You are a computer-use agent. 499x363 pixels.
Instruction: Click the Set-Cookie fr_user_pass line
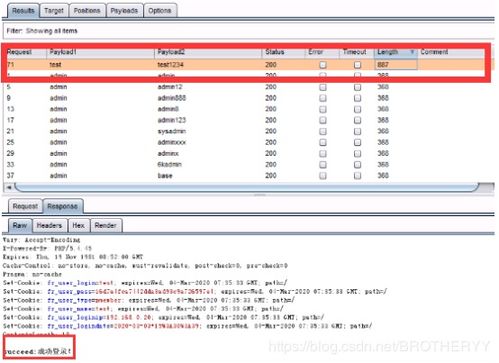coord(195,292)
